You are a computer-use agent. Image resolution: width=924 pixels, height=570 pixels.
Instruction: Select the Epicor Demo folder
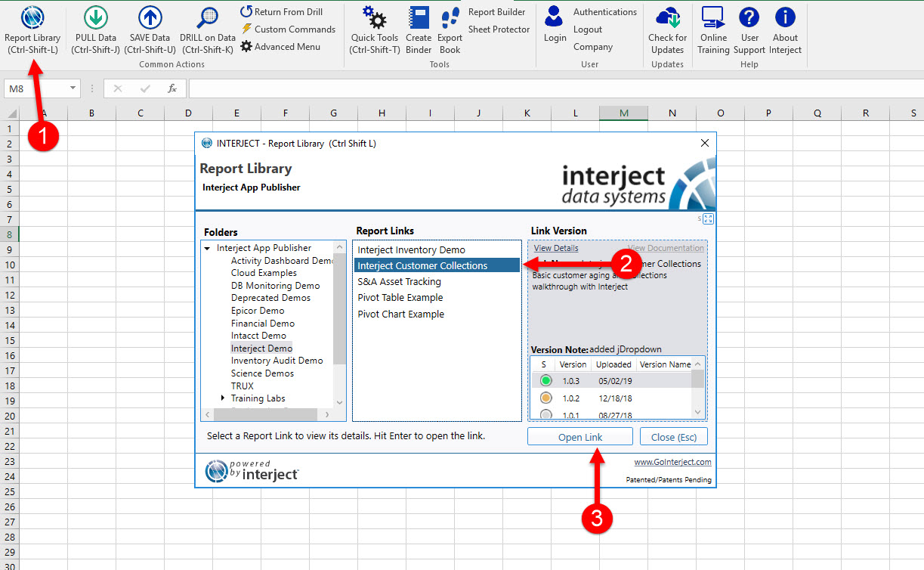[x=258, y=311]
